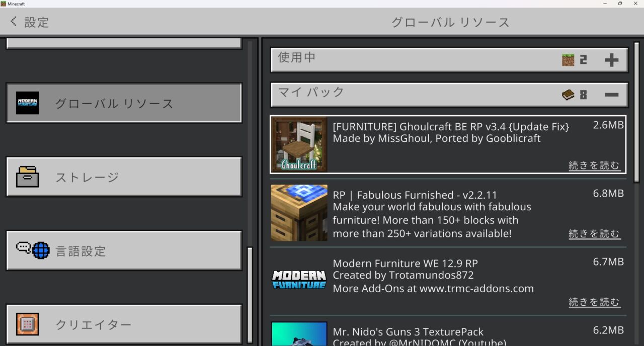The height and width of the screenshot is (346, 644).
Task: Click the Mr. Nido's Guns 3 pack thumbnail
Action: coord(299,333)
